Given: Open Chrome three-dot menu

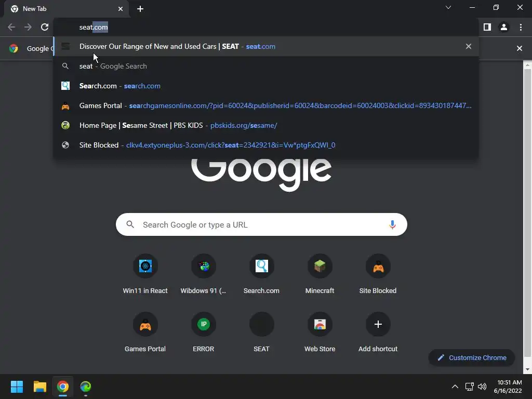Looking at the screenshot, I should [521, 27].
